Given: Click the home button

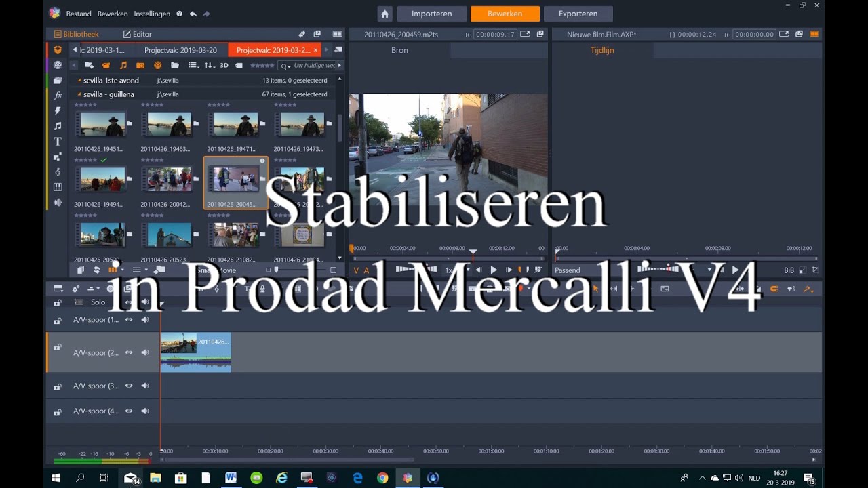Looking at the screenshot, I should click(x=384, y=14).
